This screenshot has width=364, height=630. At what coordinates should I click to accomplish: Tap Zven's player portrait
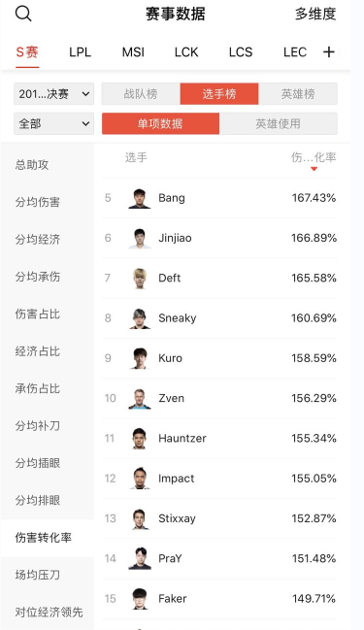tap(140, 399)
